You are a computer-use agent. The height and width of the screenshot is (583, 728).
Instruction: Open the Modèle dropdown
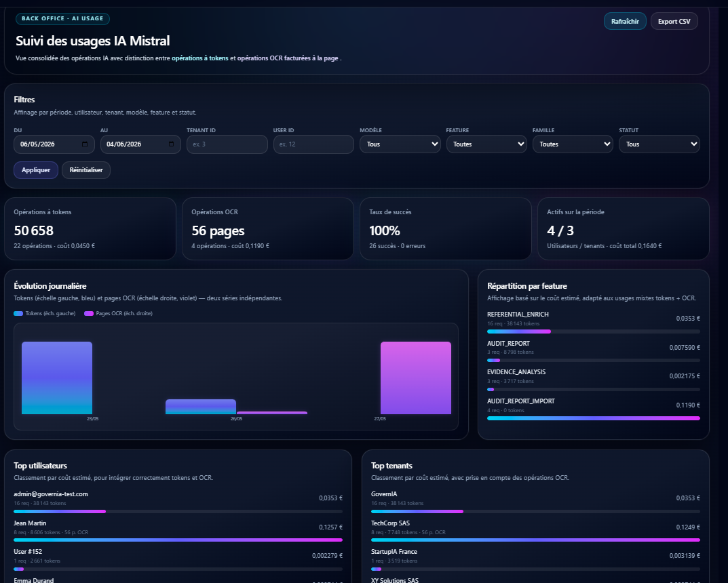[x=400, y=144]
